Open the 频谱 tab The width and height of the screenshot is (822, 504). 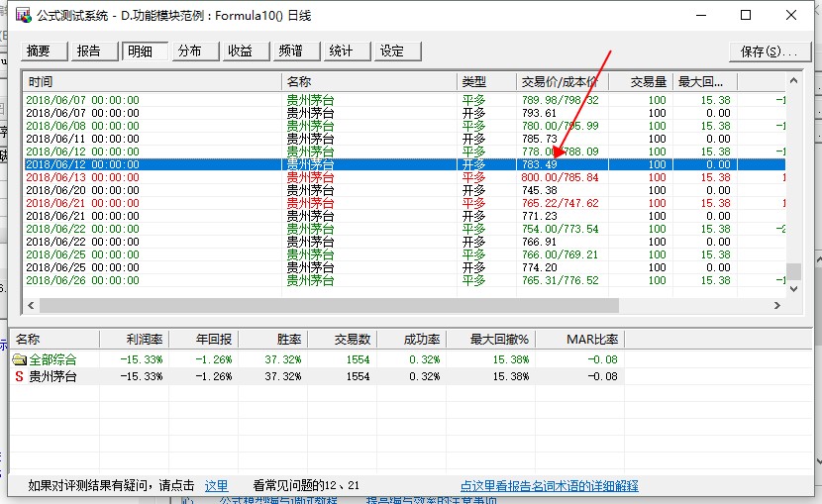(x=290, y=51)
